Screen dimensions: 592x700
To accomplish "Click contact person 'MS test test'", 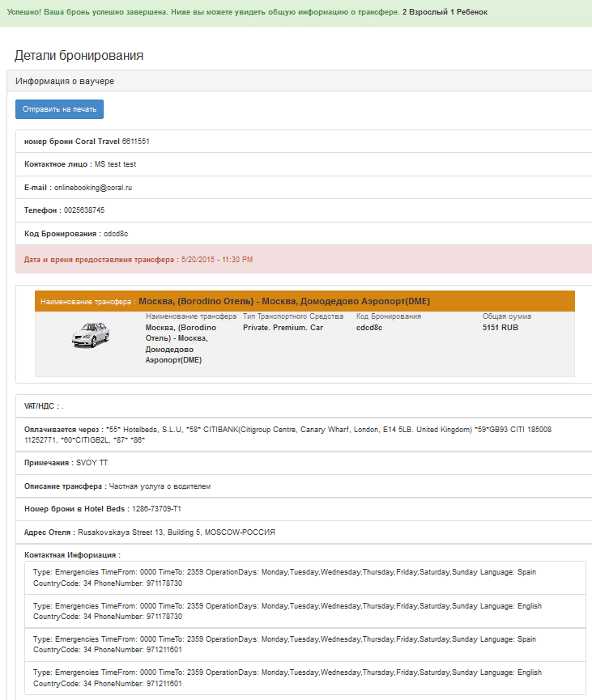I will coord(115,164).
